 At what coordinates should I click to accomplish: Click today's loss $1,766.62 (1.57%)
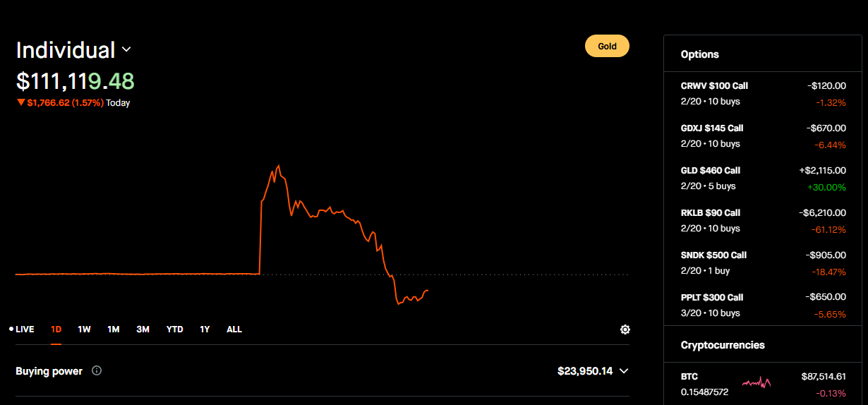[x=61, y=103]
